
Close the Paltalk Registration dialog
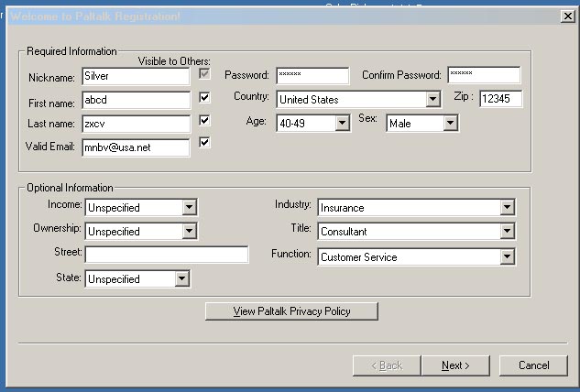pos(567,16)
